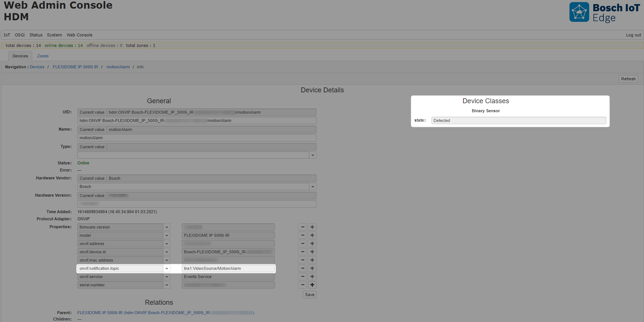
Task: Click the onvif.device.id value field
Action: click(x=228, y=252)
